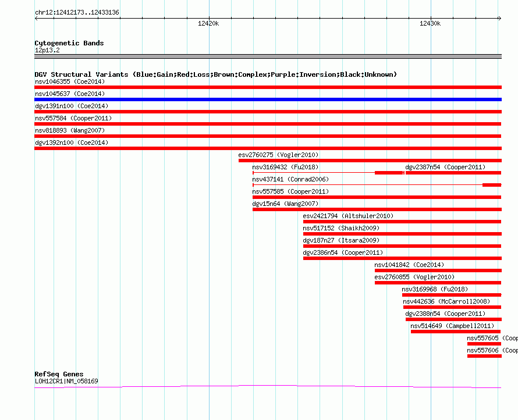Click dgv2386n54 (Cooper2011) label
This screenshot has height=420, width=518.
(343, 252)
